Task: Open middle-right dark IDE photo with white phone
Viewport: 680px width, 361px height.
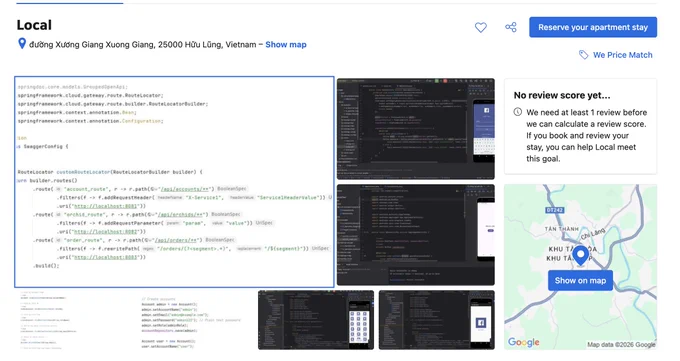Action: point(415,235)
